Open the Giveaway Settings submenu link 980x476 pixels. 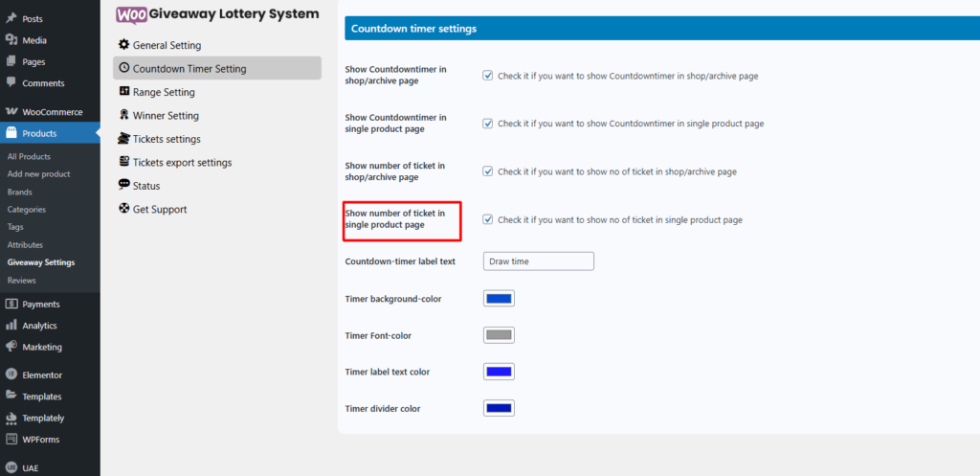tap(41, 262)
